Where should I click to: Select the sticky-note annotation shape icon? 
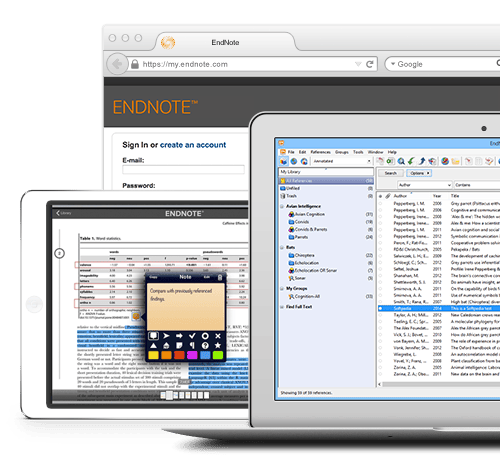pos(179,345)
